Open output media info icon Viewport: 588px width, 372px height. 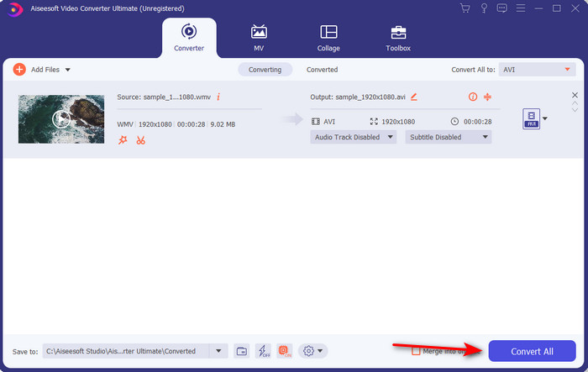[x=472, y=97]
